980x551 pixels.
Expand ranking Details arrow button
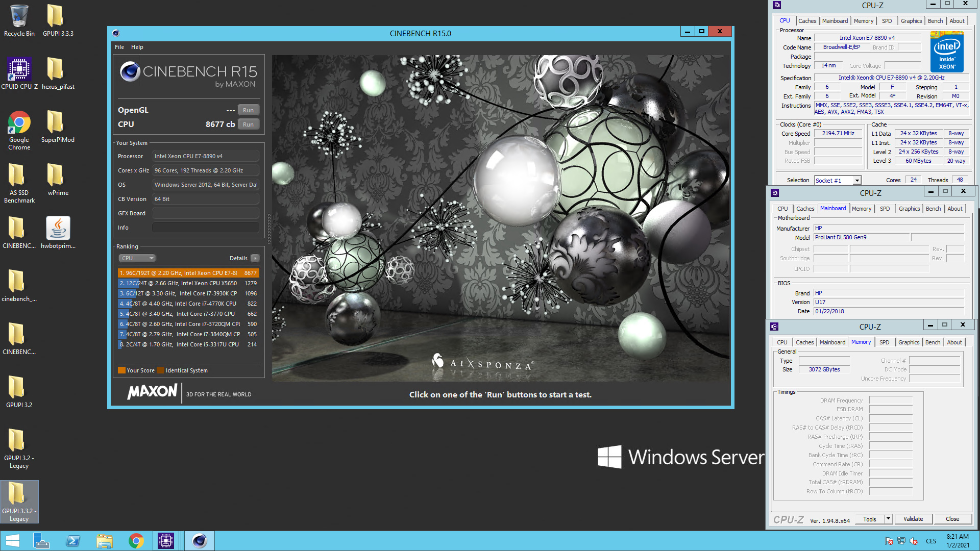point(255,258)
